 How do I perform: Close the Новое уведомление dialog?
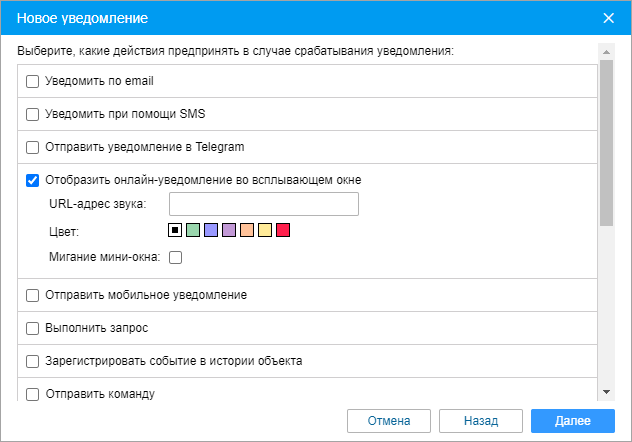click(608, 18)
